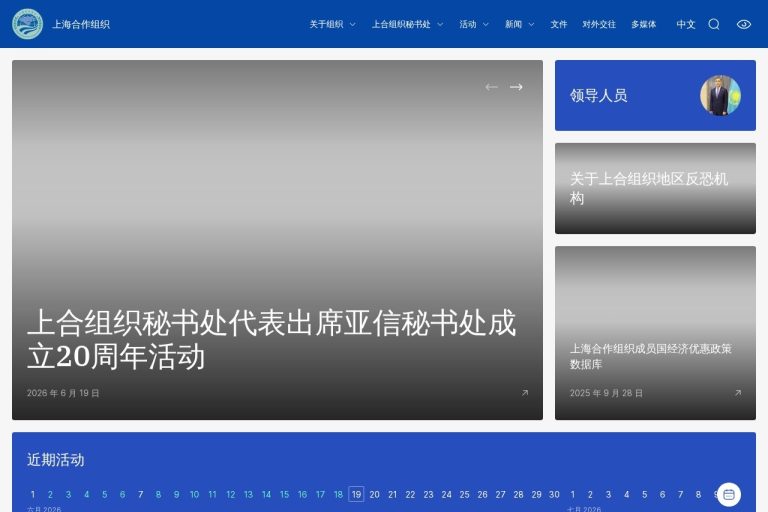The height and width of the screenshot is (512, 768).
Task: Open 关于上合组织地区反恐机构 card
Action: pyautogui.click(x=655, y=188)
